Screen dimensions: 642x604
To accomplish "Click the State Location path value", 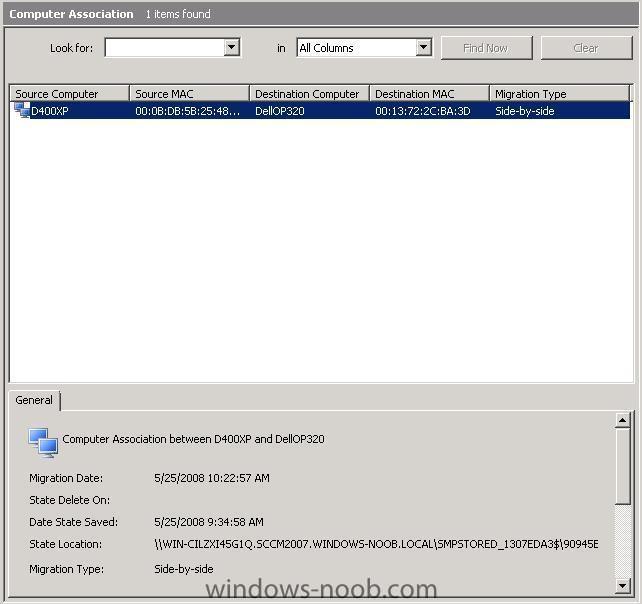I will (376, 544).
